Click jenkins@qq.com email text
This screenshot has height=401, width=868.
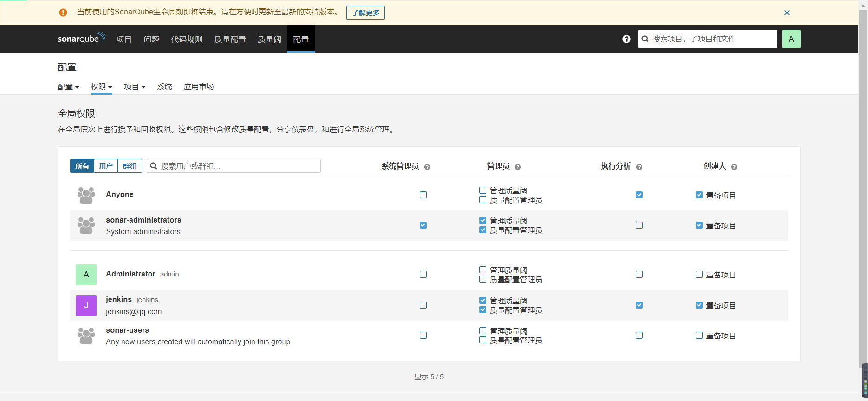point(134,311)
